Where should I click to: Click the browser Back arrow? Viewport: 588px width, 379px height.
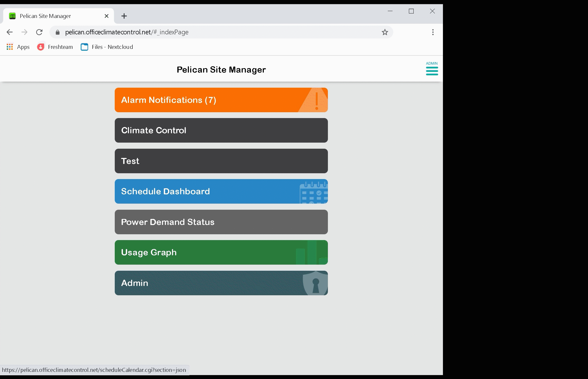[x=9, y=32]
